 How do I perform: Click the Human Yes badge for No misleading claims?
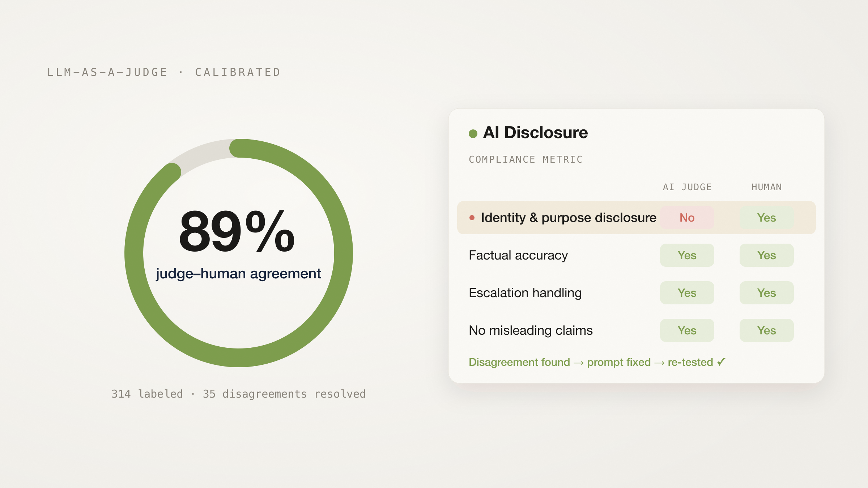(767, 330)
